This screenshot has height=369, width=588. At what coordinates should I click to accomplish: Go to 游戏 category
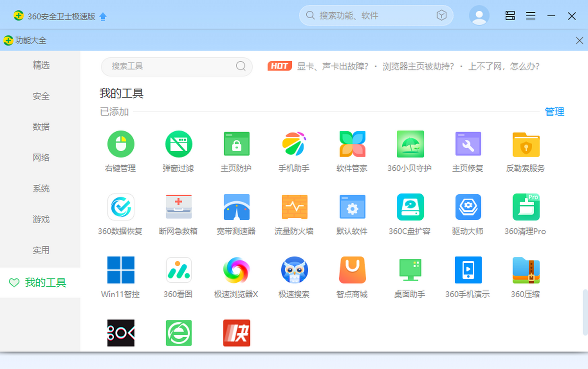41,219
